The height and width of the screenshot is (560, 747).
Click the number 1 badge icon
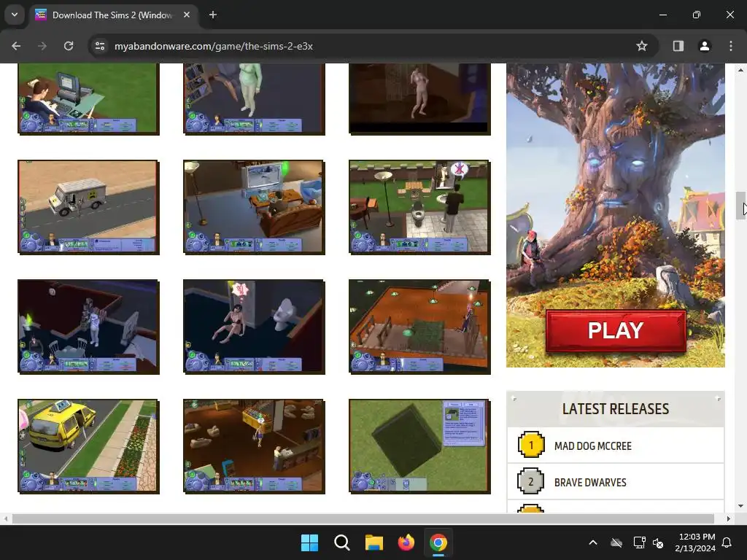pyautogui.click(x=531, y=446)
